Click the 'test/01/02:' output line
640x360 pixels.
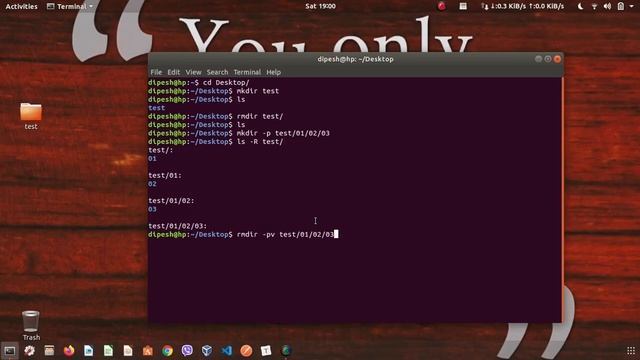click(171, 201)
